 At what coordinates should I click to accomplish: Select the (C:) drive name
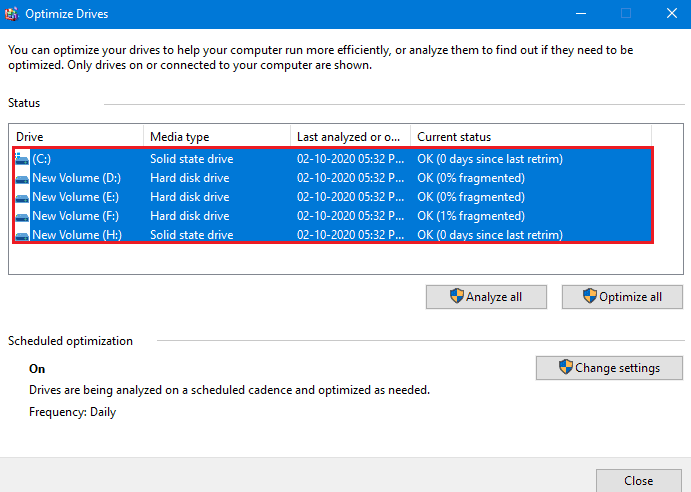point(41,159)
